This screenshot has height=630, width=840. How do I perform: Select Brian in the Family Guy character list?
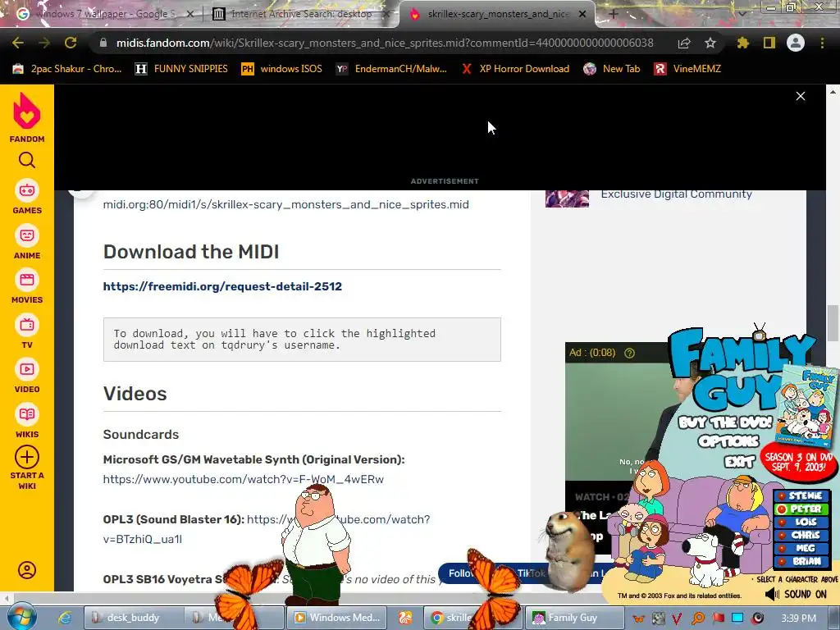(802, 561)
